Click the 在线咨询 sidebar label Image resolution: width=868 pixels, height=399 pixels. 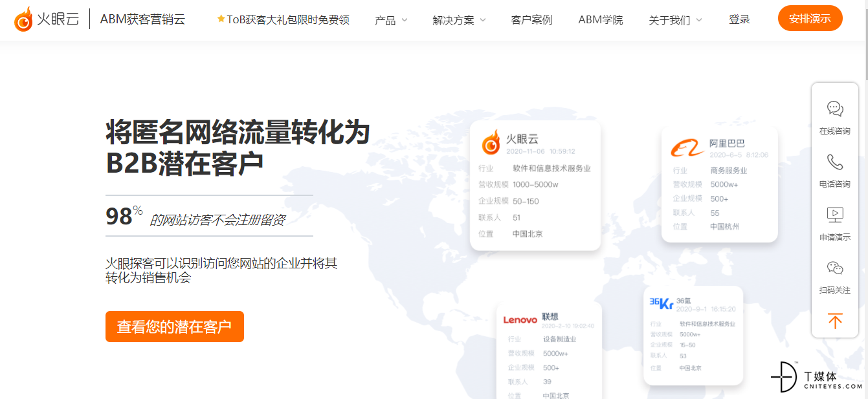point(835,131)
